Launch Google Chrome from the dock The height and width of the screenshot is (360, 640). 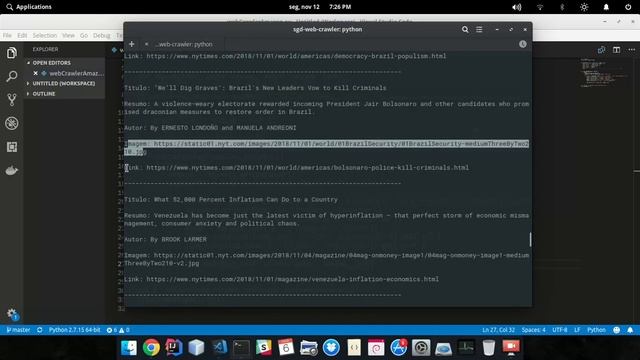151,348
